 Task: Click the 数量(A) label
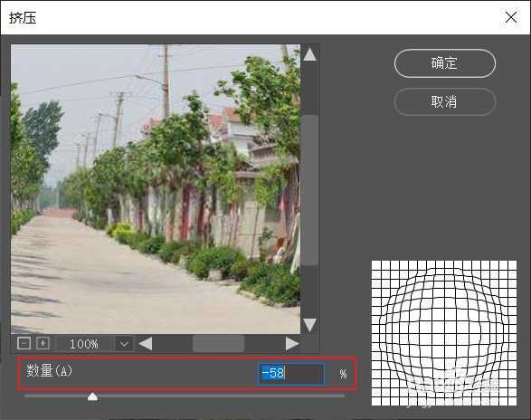(50, 370)
